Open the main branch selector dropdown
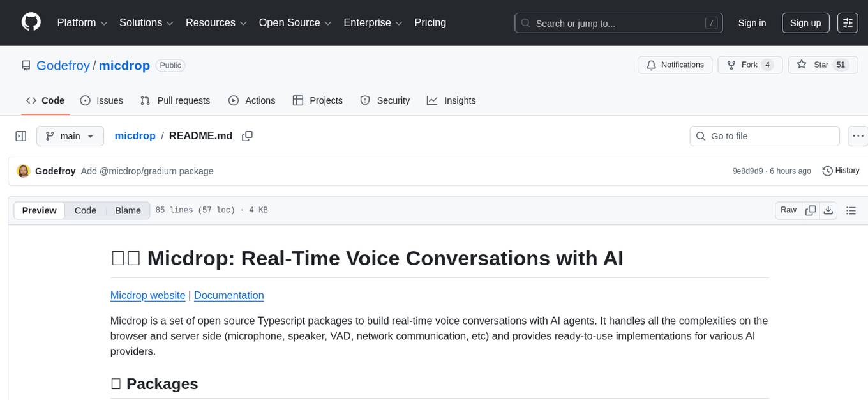 coord(70,136)
